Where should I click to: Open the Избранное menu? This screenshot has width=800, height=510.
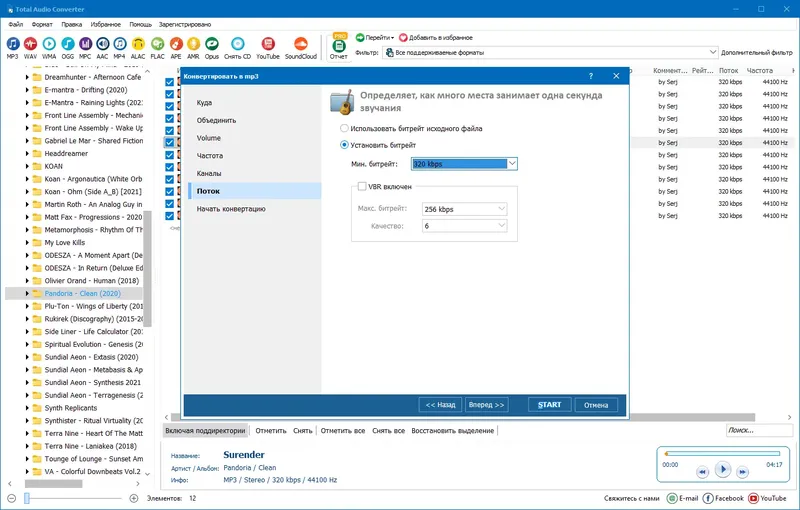tap(106, 24)
